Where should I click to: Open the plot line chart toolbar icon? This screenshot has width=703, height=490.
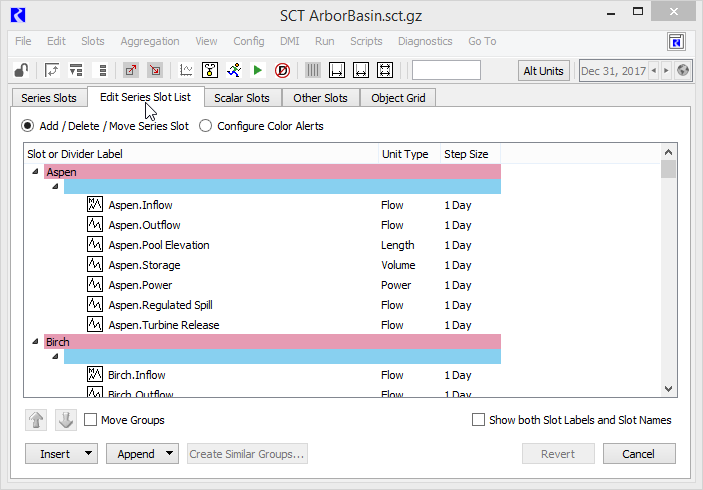[186, 70]
